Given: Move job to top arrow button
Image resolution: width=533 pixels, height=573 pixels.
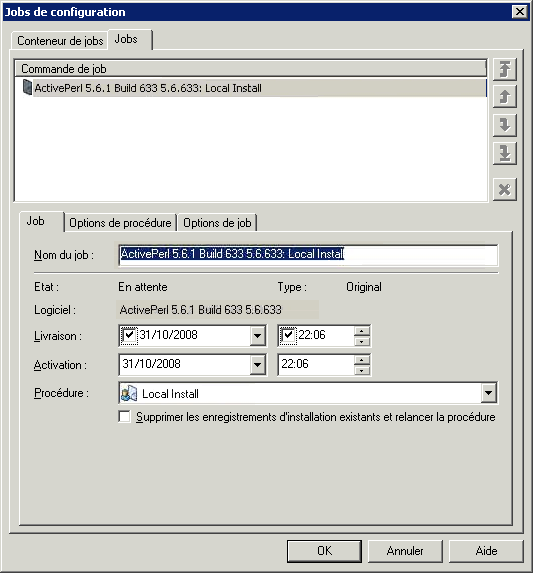Looking at the screenshot, I should pos(505,69).
